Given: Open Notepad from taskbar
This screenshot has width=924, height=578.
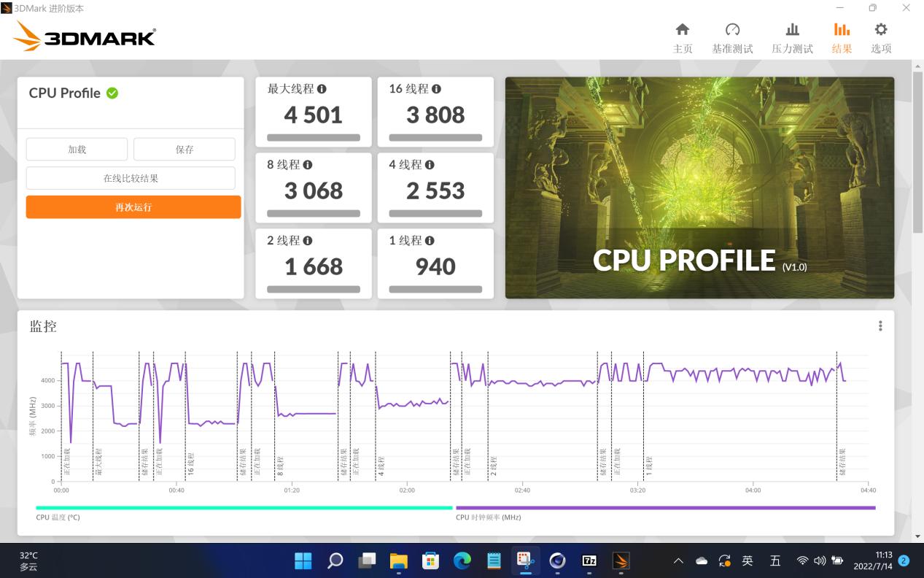Looking at the screenshot, I should pyautogui.click(x=494, y=560).
